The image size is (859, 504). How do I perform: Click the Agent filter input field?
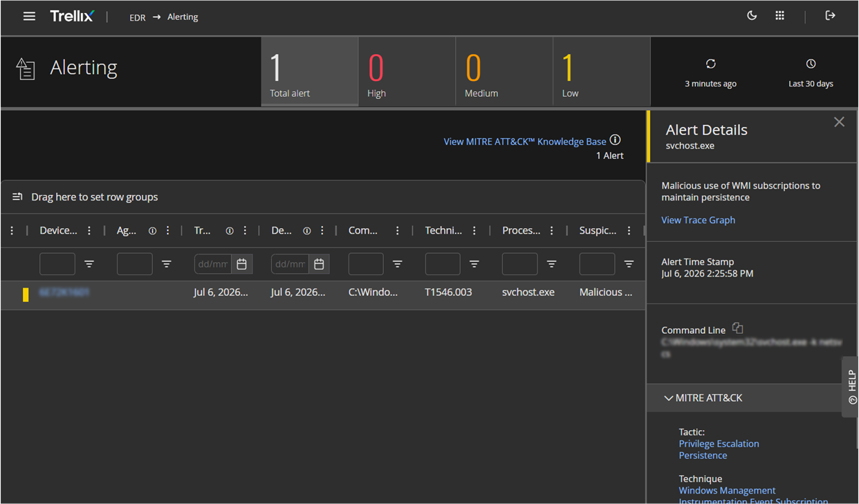[x=135, y=264]
